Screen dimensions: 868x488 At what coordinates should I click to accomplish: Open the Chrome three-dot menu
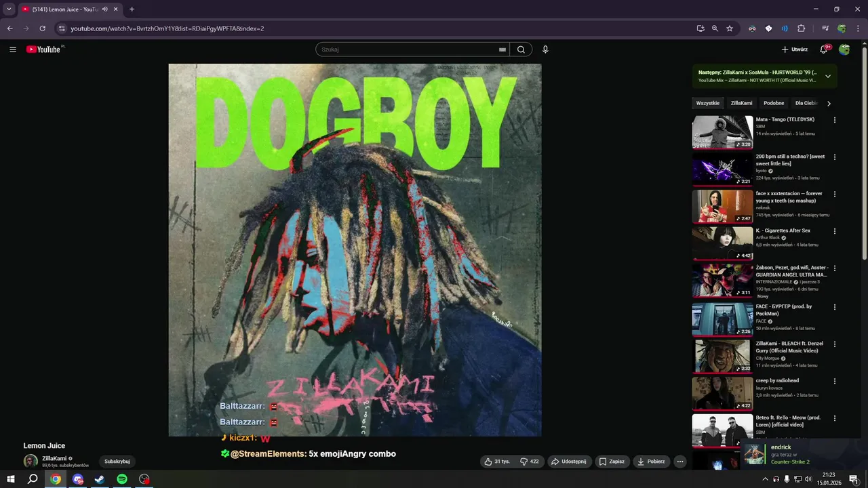[858, 28]
